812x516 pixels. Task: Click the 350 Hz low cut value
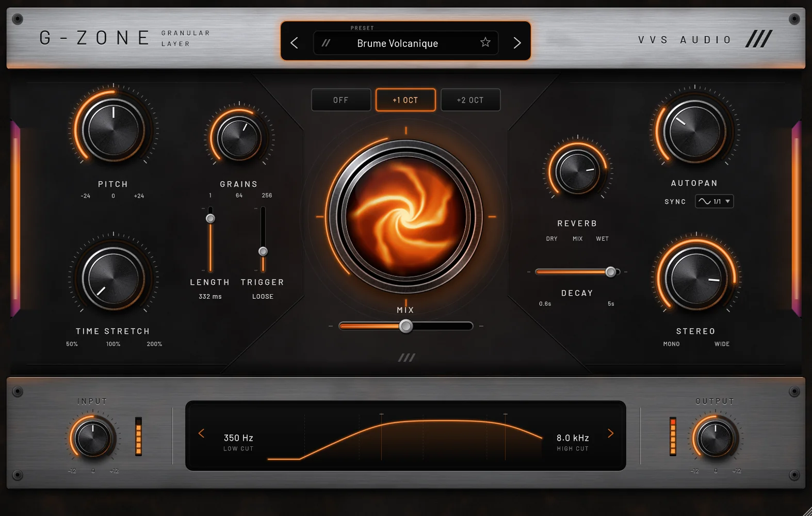[238, 438]
